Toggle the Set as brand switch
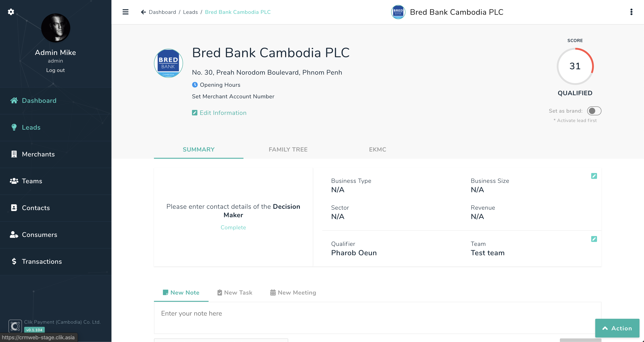This screenshot has height=342, width=644. [594, 111]
